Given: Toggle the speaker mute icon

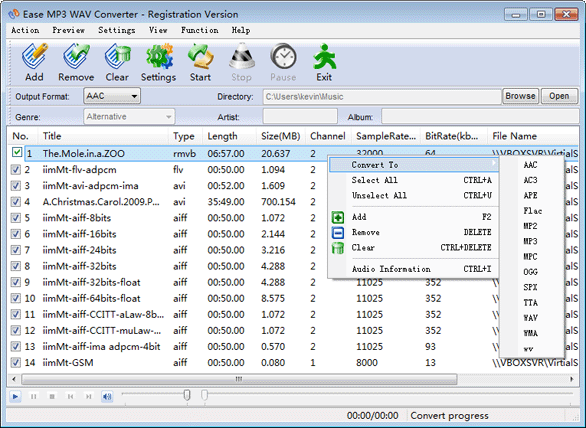Looking at the screenshot, I should tap(107, 396).
